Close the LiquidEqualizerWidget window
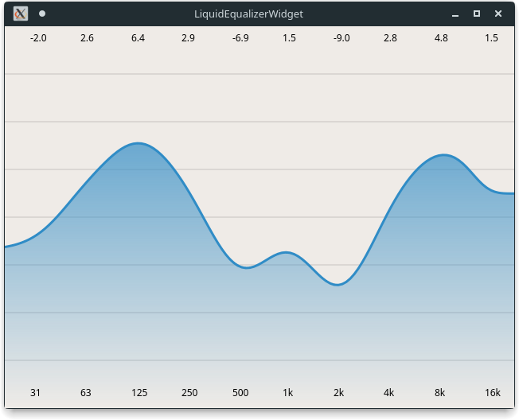Viewport: 519px width, 420px height. click(x=498, y=14)
